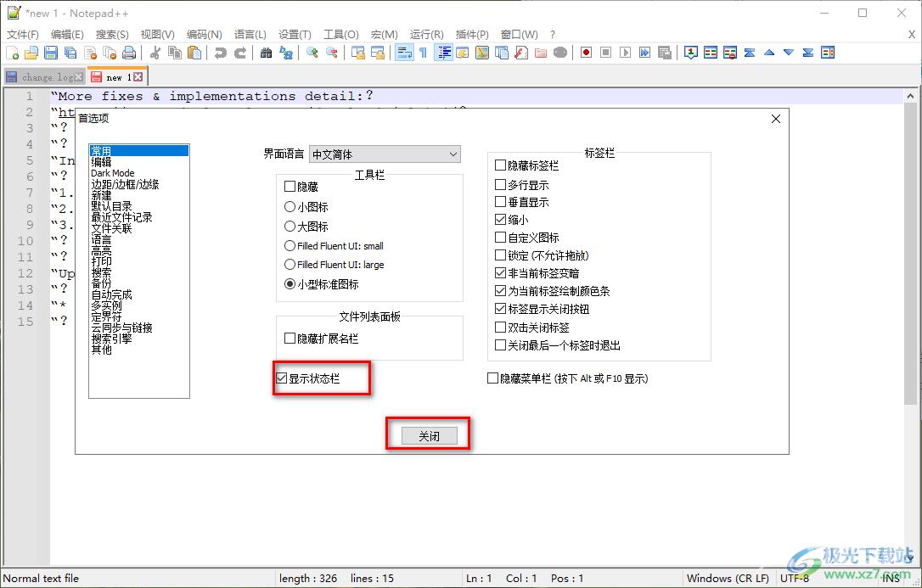
Task: Click the 关闭 button
Action: [430, 436]
